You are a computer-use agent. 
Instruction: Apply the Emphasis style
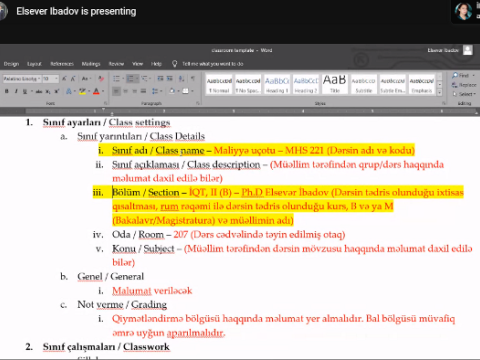422,85
